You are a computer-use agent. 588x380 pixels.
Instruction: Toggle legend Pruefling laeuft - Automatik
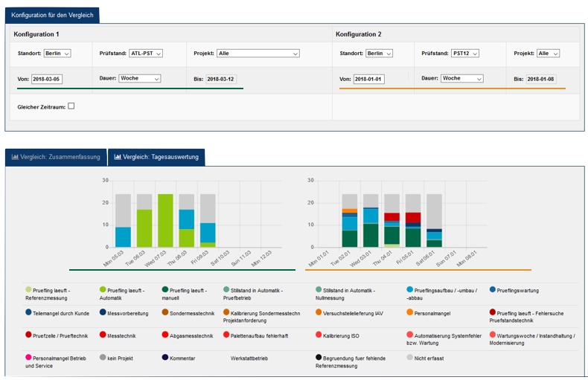pyautogui.click(x=122, y=294)
